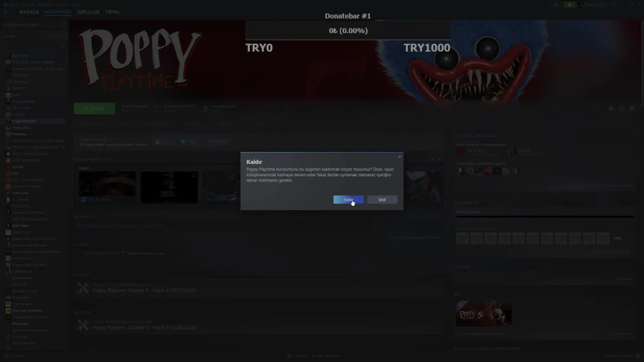
Task: Click Poppy Playtime game icon in sidebar
Action: tap(8, 121)
